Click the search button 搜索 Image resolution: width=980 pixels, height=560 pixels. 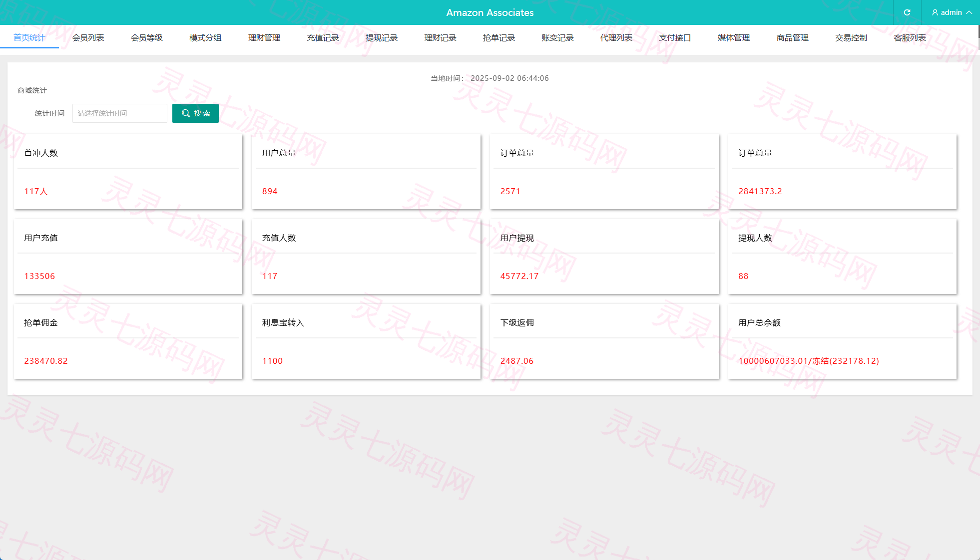point(195,113)
